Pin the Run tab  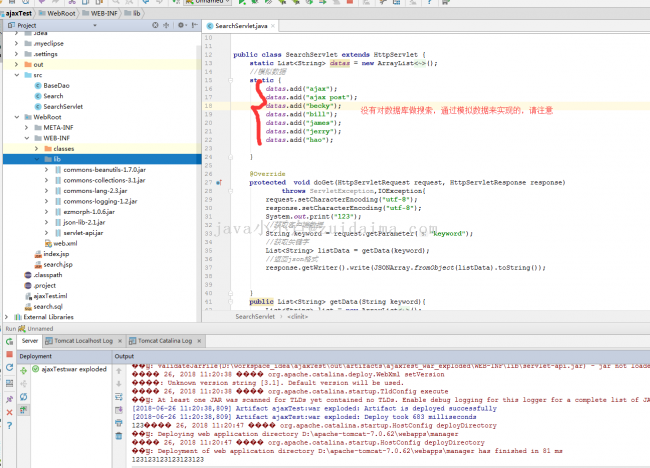pyautogui.click(x=10, y=399)
